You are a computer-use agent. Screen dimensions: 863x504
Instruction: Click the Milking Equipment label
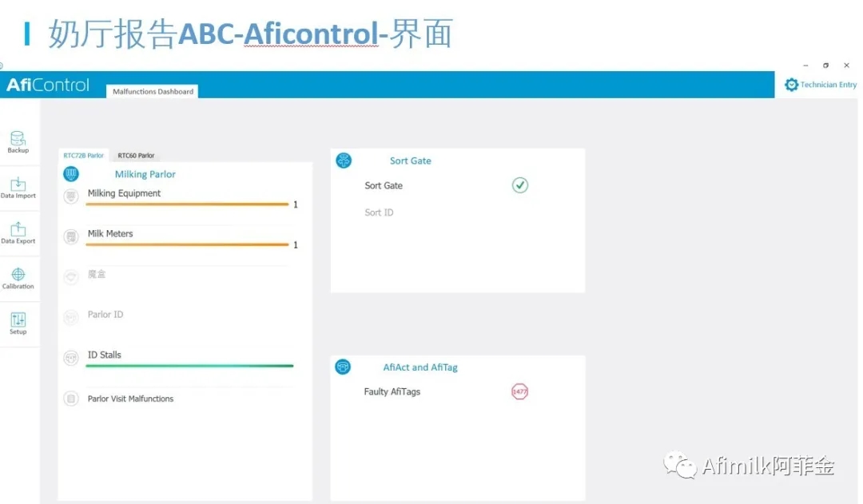125,193
